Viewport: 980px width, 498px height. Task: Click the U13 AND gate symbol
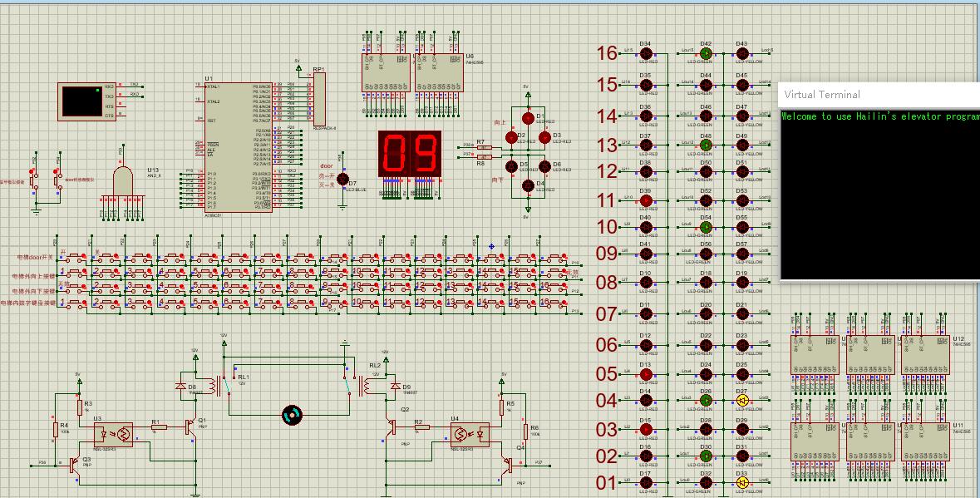click(x=122, y=178)
